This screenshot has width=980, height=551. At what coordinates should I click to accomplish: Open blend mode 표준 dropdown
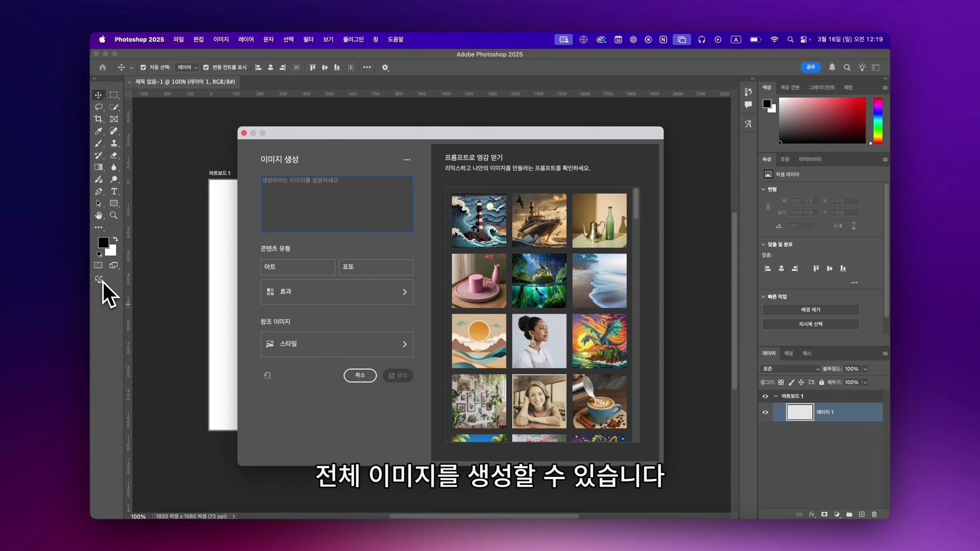point(790,369)
